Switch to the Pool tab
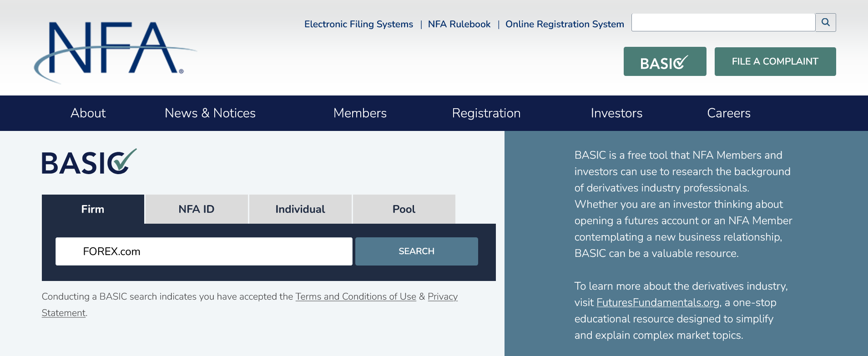Image resolution: width=868 pixels, height=356 pixels. coord(404,209)
